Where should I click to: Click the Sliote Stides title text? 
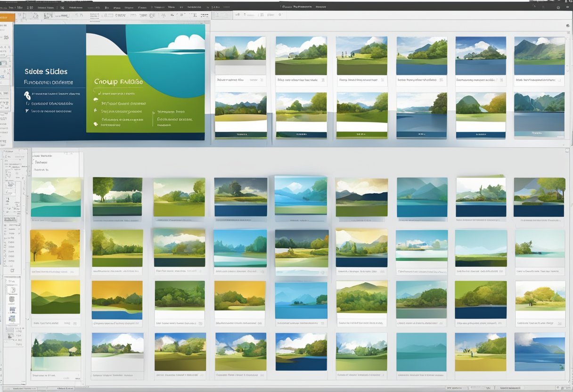46,72
